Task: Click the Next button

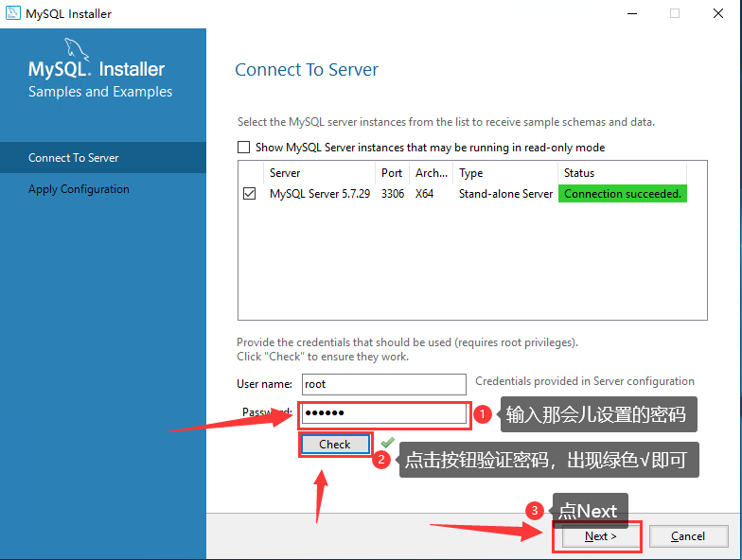Action: tap(600, 535)
